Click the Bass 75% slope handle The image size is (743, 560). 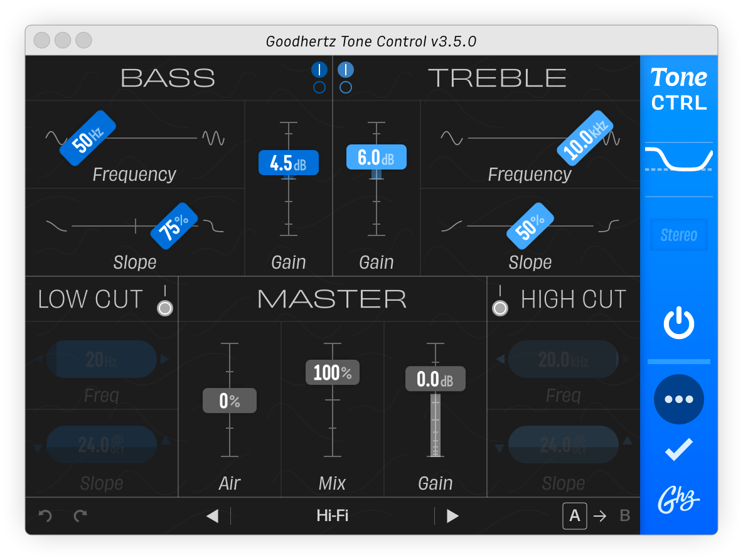[174, 226]
